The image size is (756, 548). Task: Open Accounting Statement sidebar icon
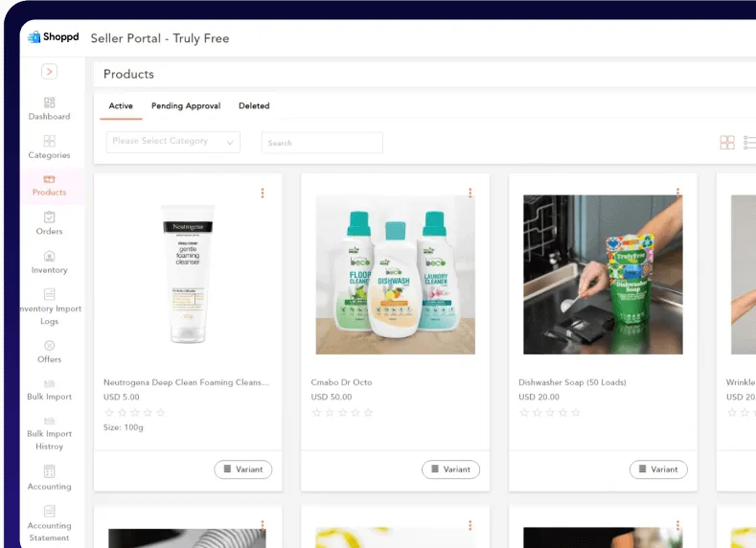49,511
